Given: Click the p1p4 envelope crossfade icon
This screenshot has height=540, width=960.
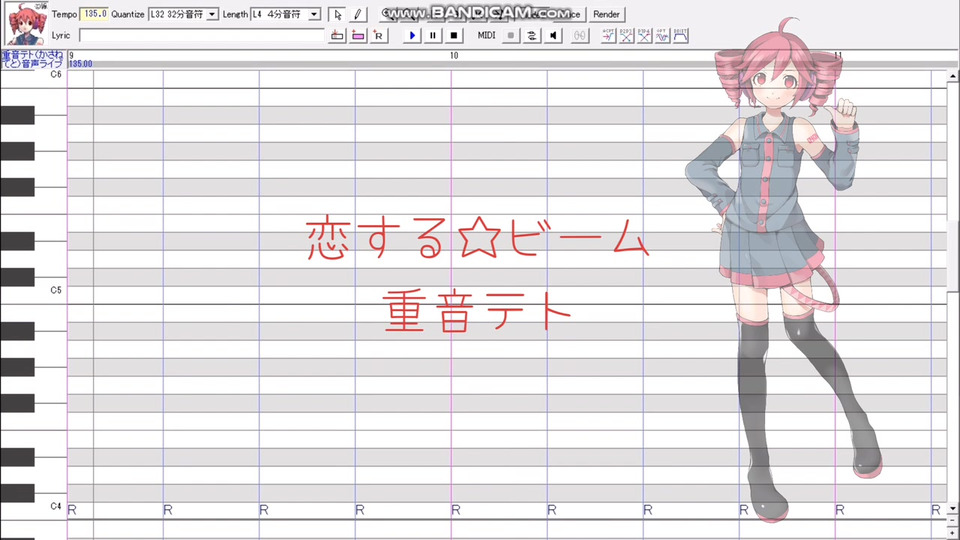Looking at the screenshot, I should (644, 36).
